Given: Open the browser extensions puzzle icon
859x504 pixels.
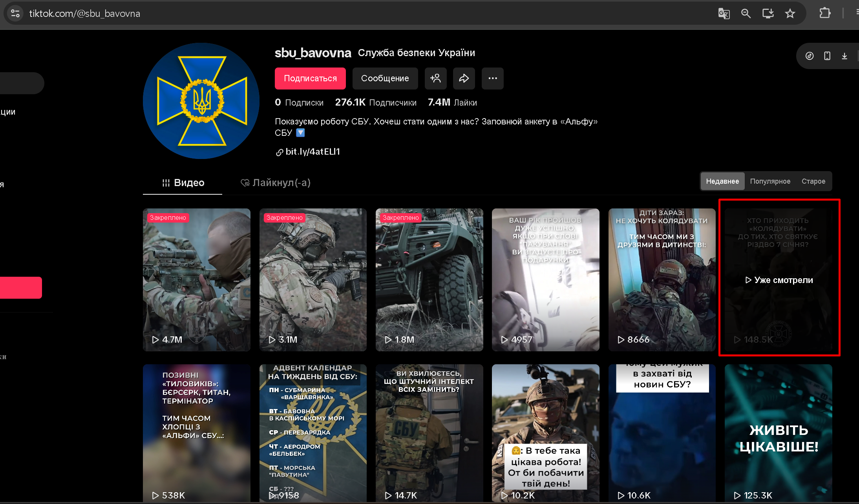Looking at the screenshot, I should (x=825, y=13).
